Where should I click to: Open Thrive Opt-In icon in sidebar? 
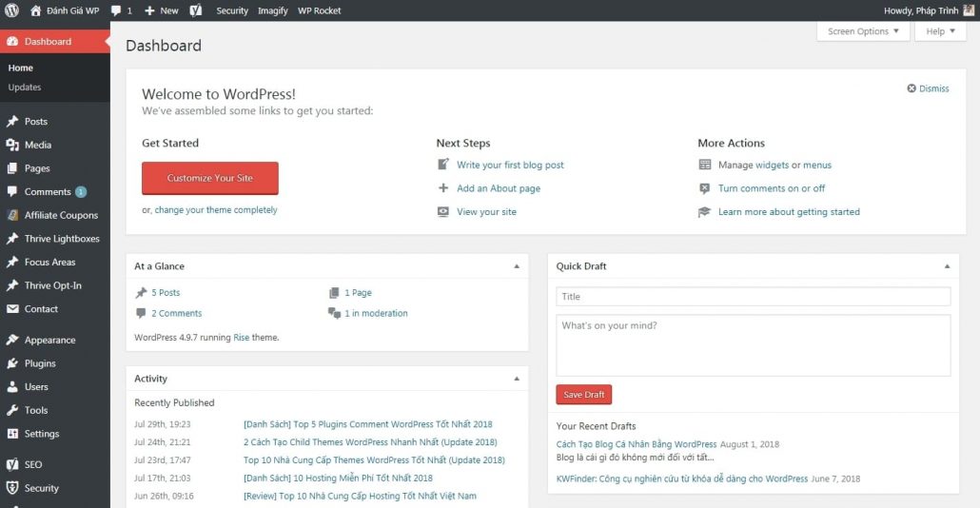(12, 285)
